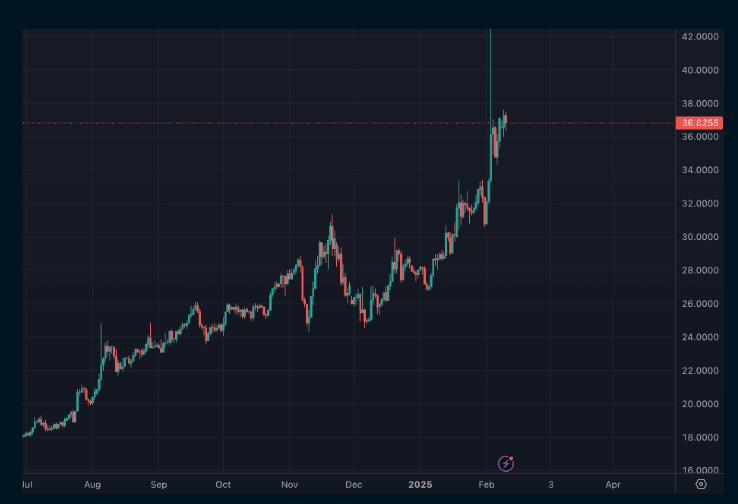Click the 26.0000 price scale label
Image resolution: width=738 pixels, height=504 pixels.
[700, 304]
